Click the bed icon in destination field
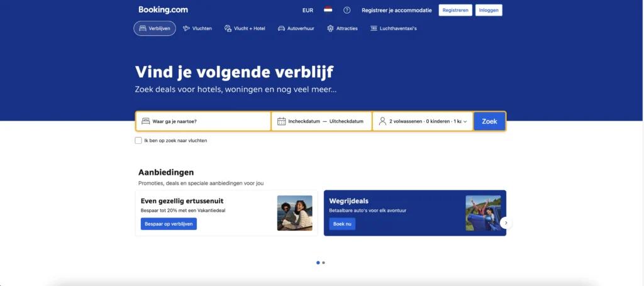Image resolution: width=644 pixels, height=286 pixels. [x=145, y=121]
